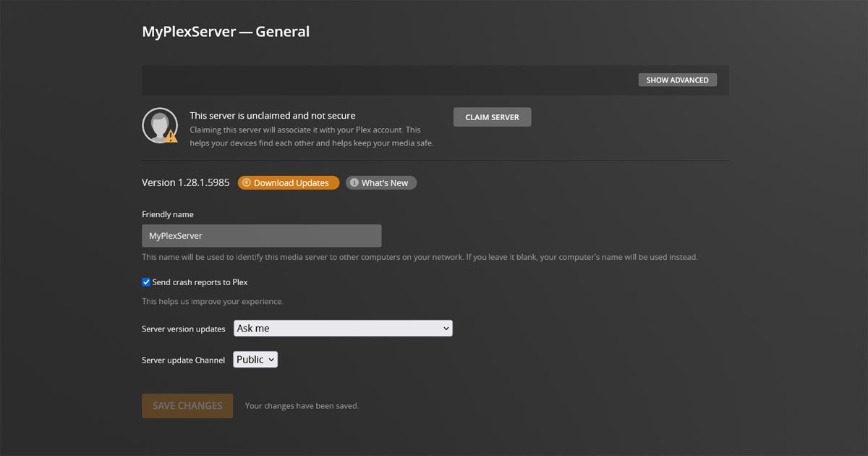Image resolution: width=868 pixels, height=456 pixels.
Task: Click the 'Server update Channel' label
Action: (x=184, y=360)
